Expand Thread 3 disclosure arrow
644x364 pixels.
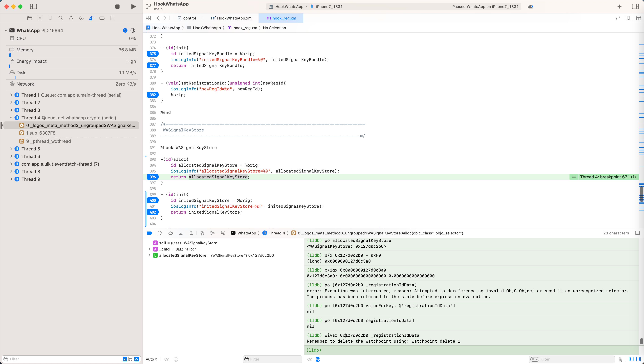click(x=11, y=110)
